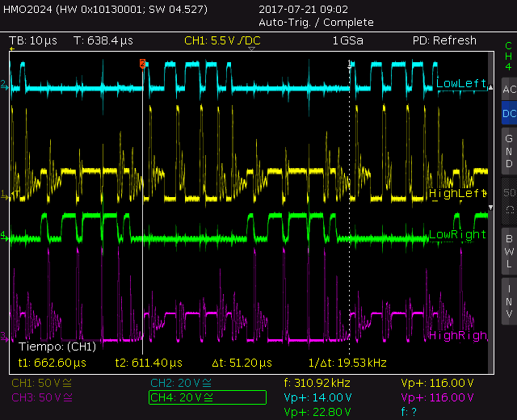Click cursor marker 1 on dotted line
Screen dimensions: 517x420
350,64
